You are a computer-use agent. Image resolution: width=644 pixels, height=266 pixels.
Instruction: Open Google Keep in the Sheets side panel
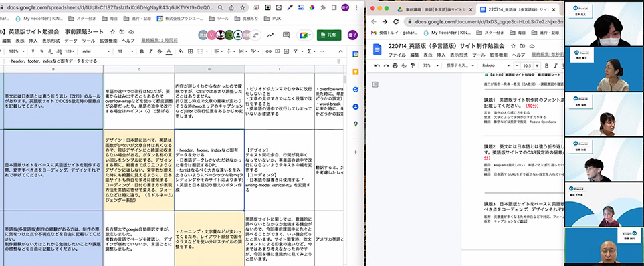point(356,72)
